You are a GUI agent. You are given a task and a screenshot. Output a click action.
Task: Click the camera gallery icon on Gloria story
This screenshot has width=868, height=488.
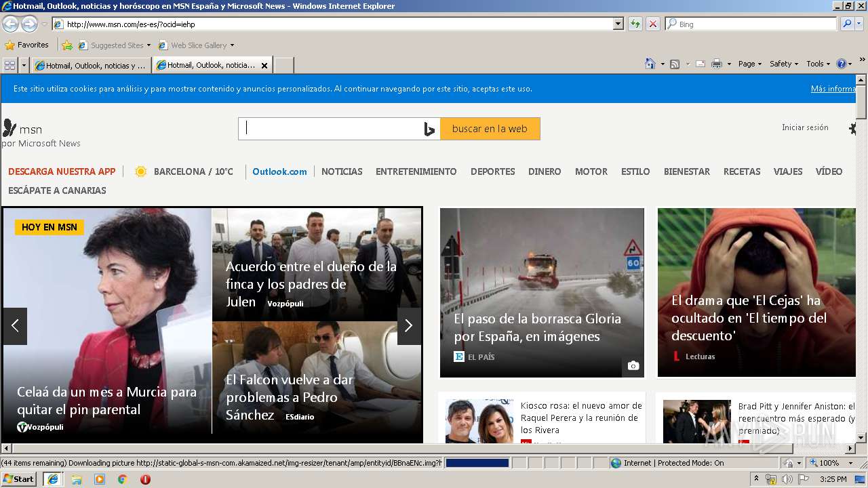[x=633, y=366]
